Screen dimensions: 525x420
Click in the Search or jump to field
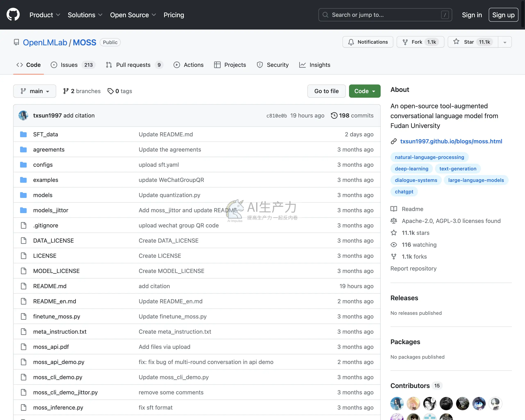pyautogui.click(x=385, y=15)
